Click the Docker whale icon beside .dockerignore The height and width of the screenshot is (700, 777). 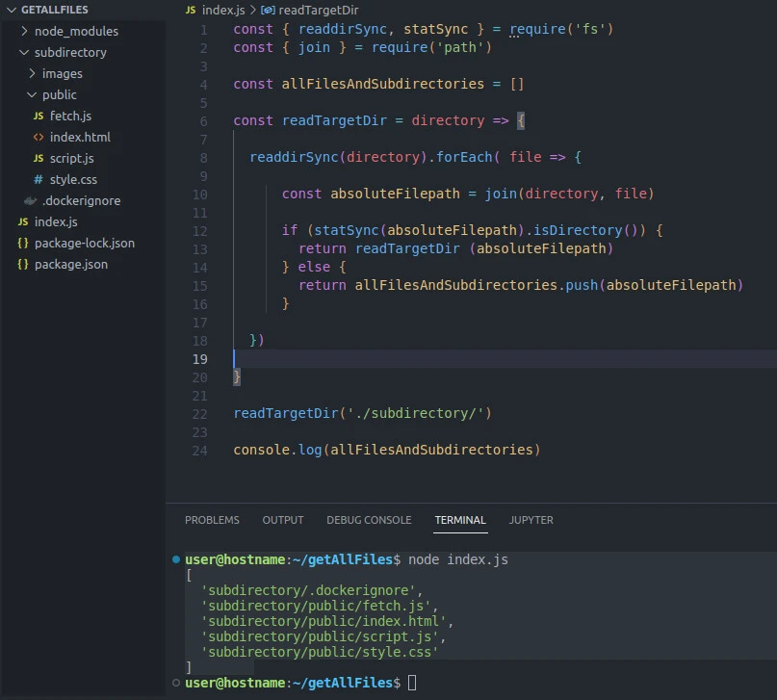coord(30,200)
